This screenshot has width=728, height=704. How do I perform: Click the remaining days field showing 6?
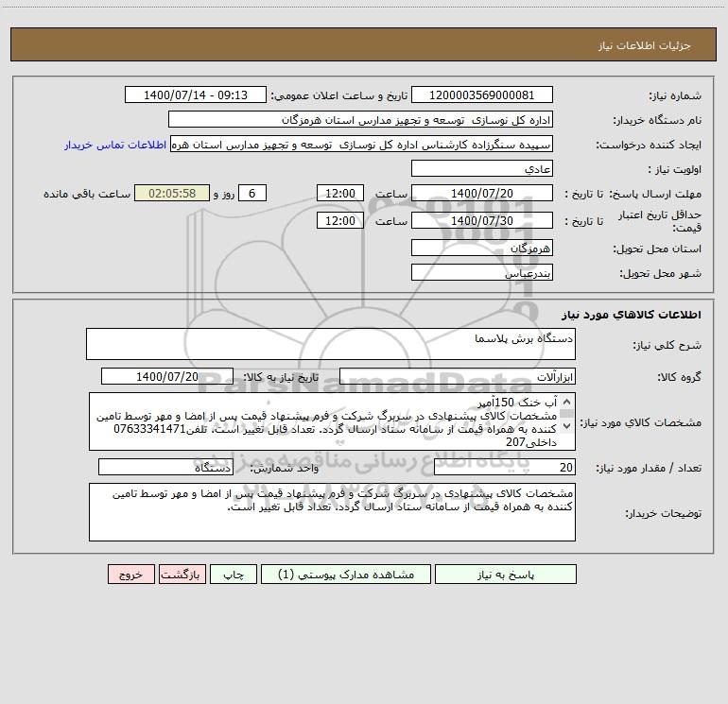pyautogui.click(x=252, y=194)
